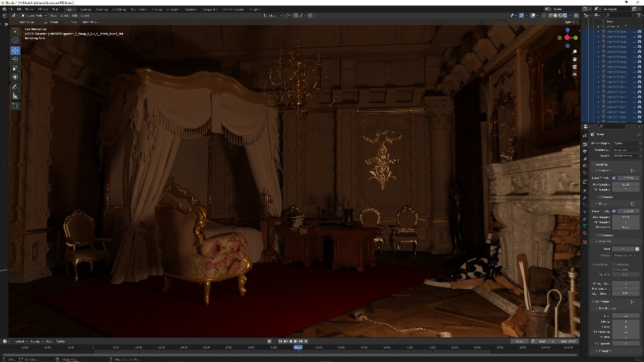Image resolution: width=644 pixels, height=362 pixels.
Task: Open the timeline Playback popover
Action: pyautogui.click(x=20, y=341)
